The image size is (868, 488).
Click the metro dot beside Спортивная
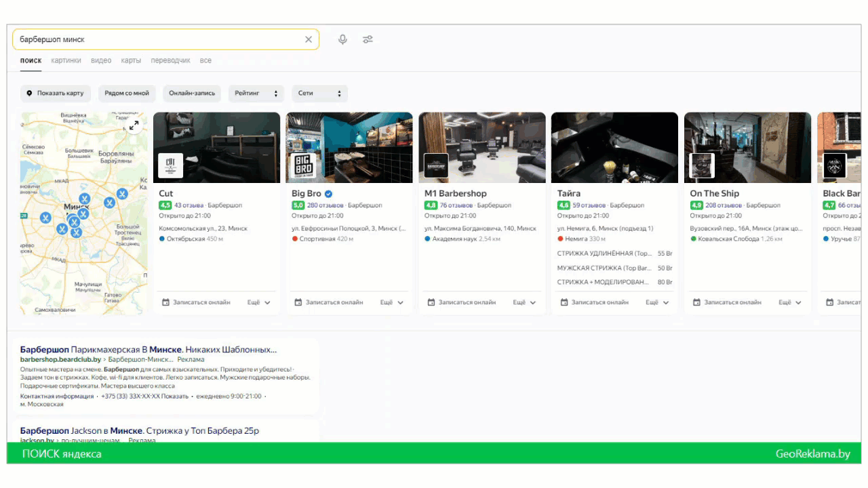295,239
